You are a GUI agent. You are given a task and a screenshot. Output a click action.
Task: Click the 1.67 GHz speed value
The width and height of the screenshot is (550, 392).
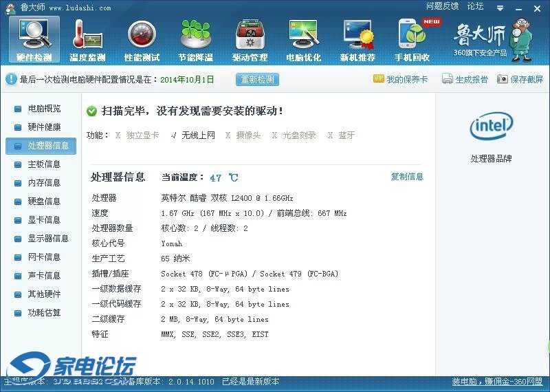click(x=254, y=213)
